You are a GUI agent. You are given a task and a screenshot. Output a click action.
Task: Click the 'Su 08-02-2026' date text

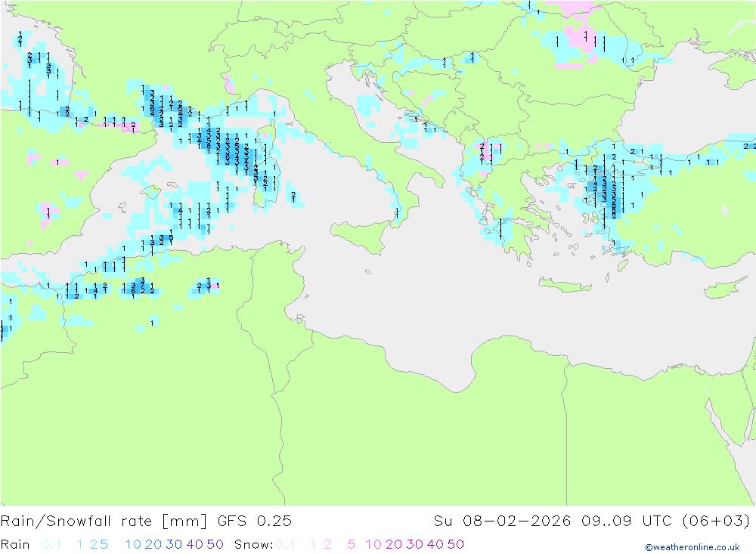coord(502,522)
